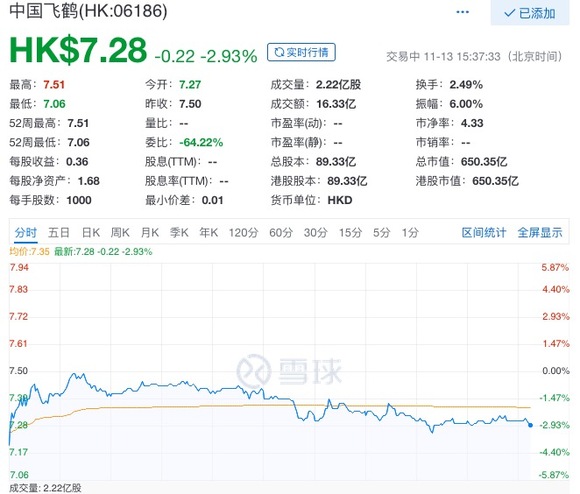The width and height of the screenshot is (580, 494).
Task: Open the 月K chart tab
Action: [150, 233]
